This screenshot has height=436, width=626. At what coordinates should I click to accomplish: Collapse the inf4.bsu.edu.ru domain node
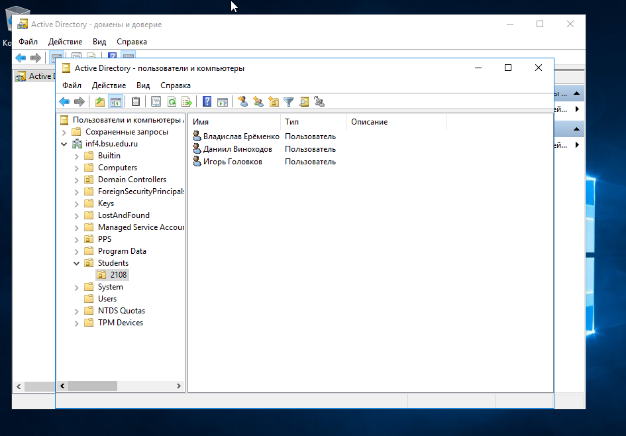(64, 144)
